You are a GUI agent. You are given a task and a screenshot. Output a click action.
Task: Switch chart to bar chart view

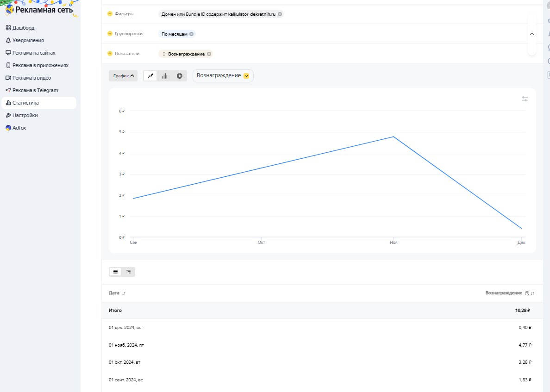pos(165,76)
